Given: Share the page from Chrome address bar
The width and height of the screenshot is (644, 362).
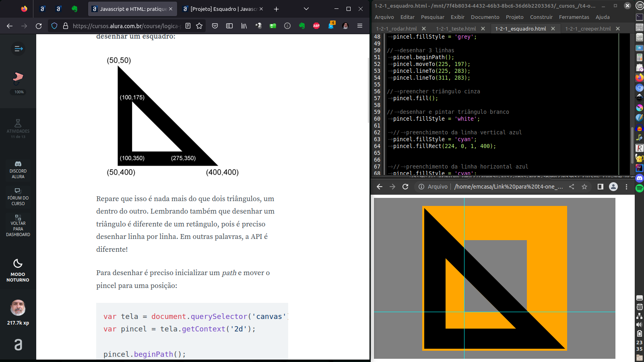Looking at the screenshot, I should (572, 187).
